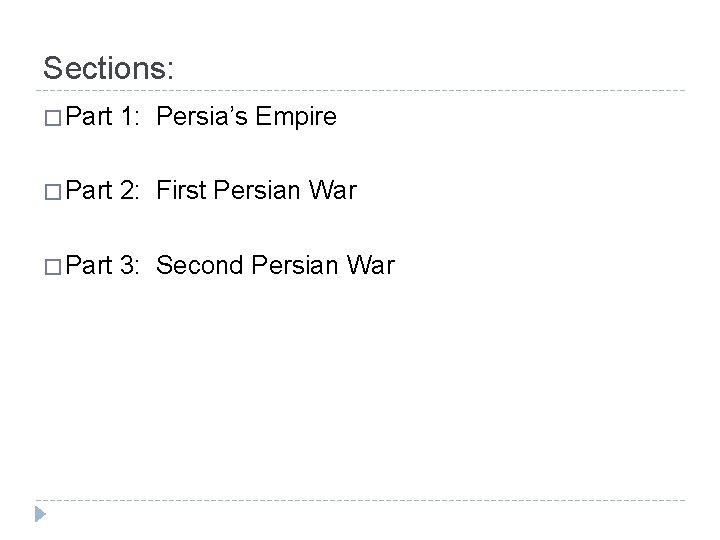720x540 pixels.
Task: Click the square bullet before Part 3
Action: pyautogui.click(x=52, y=266)
